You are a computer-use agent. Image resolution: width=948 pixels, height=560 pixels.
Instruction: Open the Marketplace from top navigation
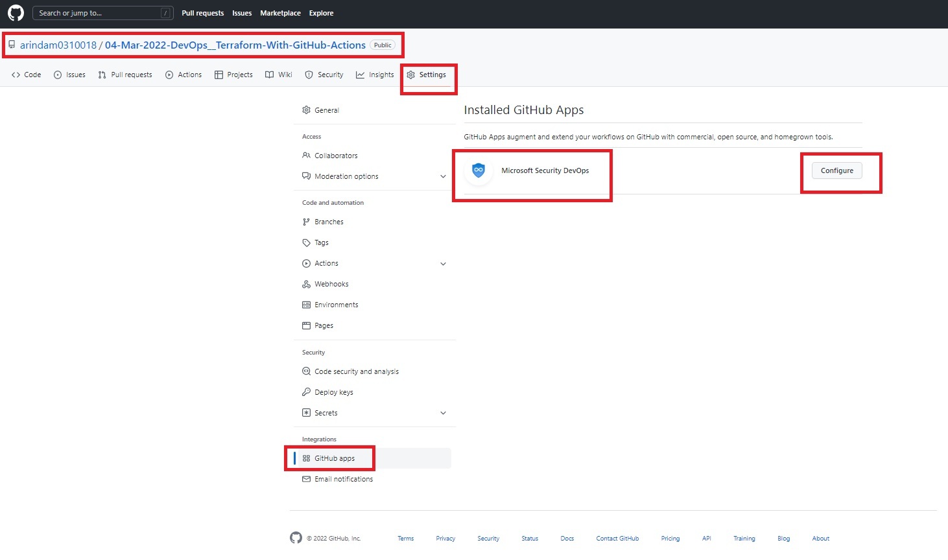tap(280, 12)
